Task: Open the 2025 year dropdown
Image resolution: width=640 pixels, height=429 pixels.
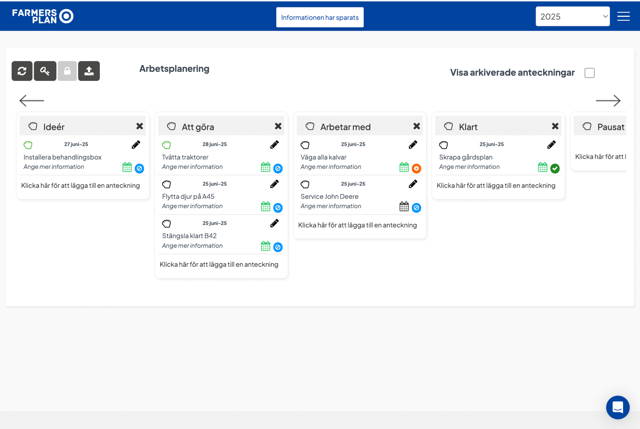Action: coord(572,16)
